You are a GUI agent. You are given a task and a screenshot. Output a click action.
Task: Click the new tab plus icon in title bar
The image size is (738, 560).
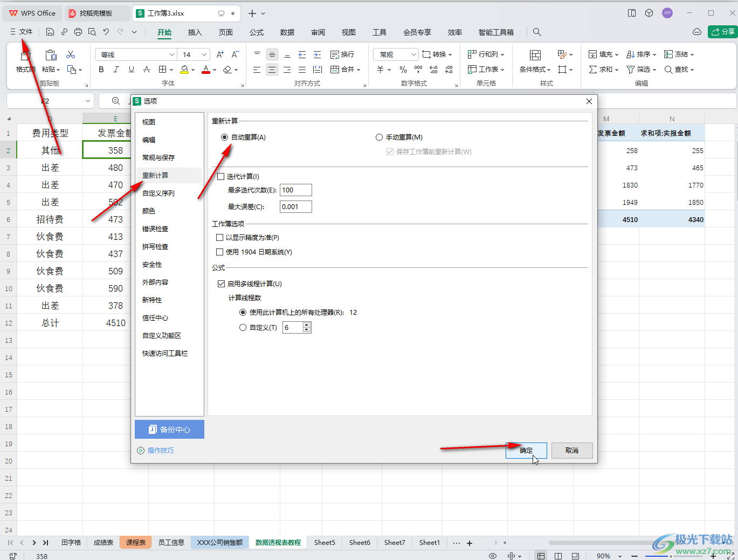pos(252,13)
